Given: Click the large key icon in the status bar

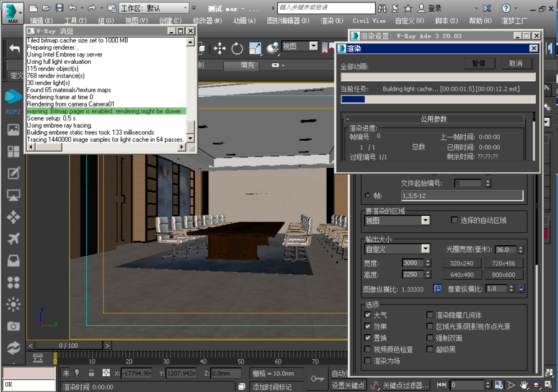Looking at the screenshot, I should point(317,379).
